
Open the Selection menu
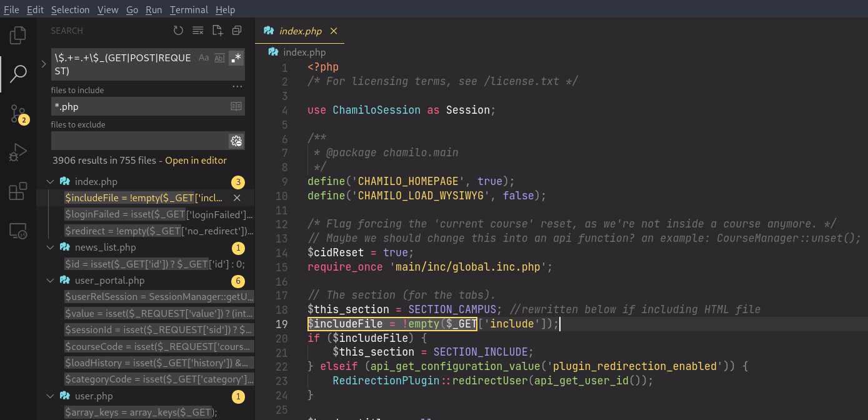(x=70, y=9)
